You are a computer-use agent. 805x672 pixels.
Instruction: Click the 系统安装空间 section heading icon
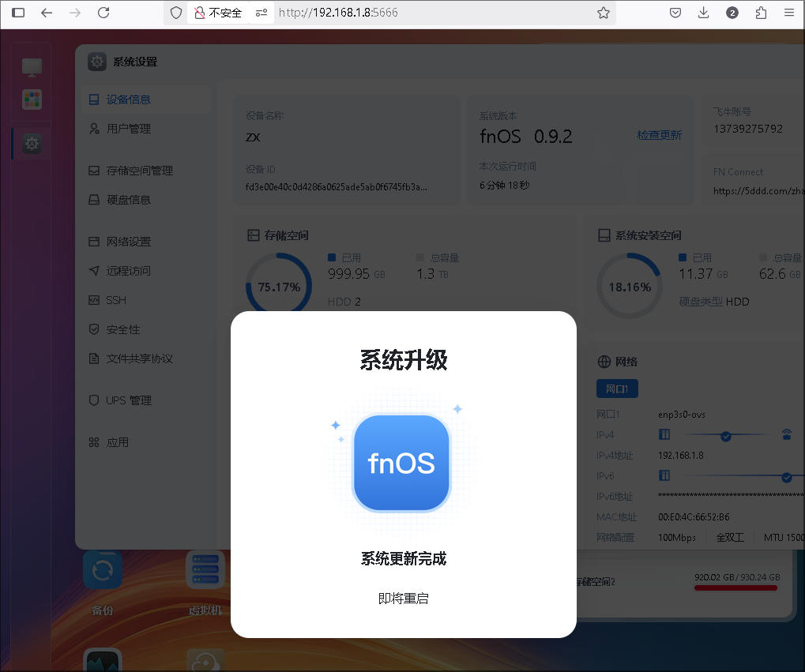(x=604, y=235)
